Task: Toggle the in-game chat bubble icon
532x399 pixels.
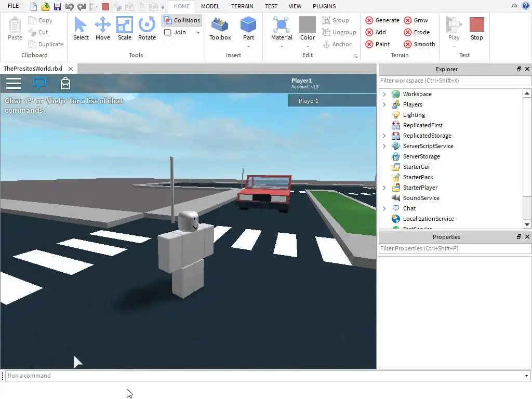Action: pyautogui.click(x=39, y=83)
